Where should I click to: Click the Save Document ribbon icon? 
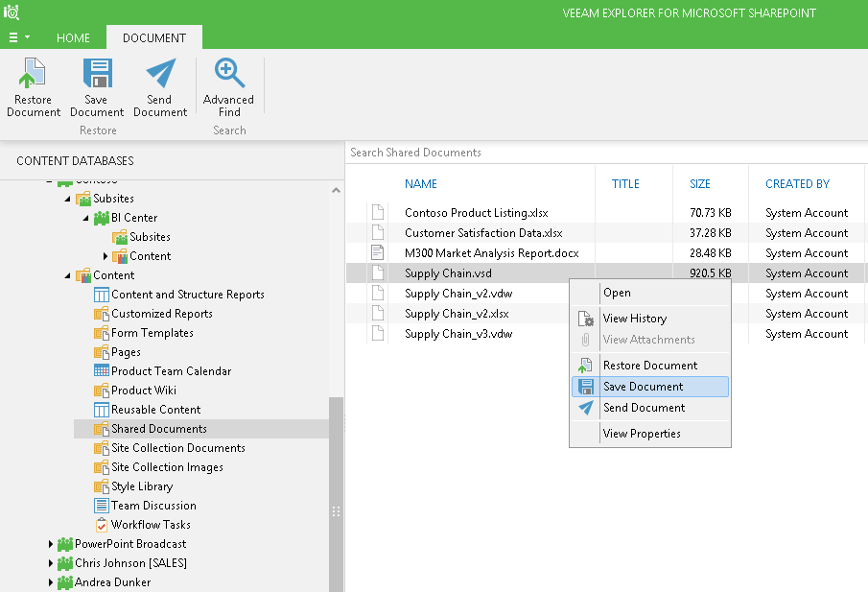[98, 73]
